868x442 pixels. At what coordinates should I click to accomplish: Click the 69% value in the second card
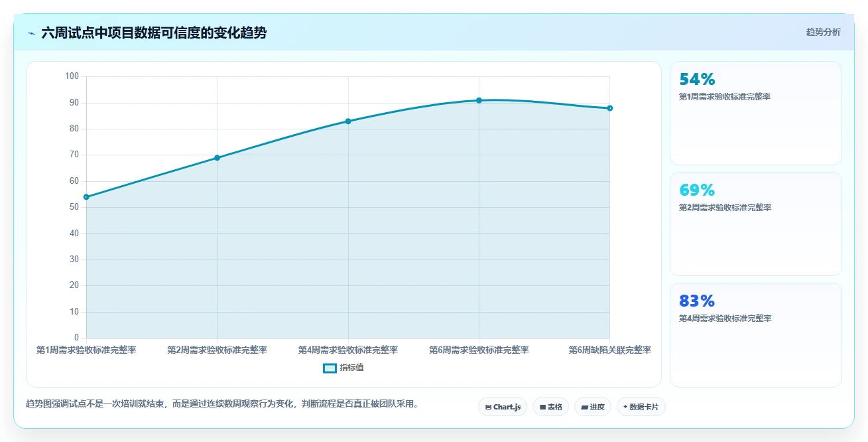[x=698, y=190]
